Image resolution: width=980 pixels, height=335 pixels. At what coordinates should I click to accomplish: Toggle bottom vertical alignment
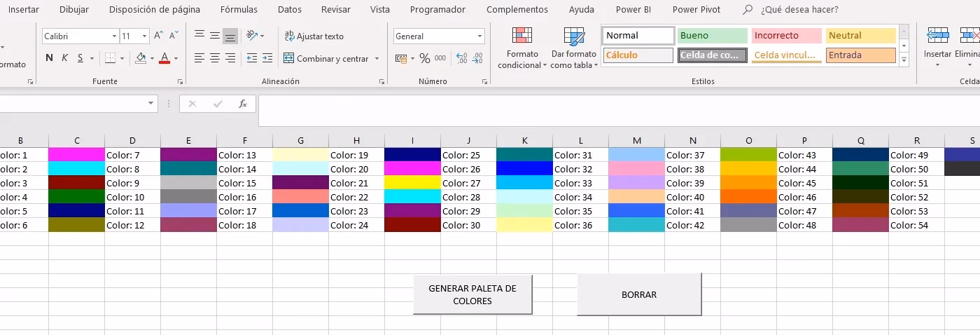click(x=230, y=36)
